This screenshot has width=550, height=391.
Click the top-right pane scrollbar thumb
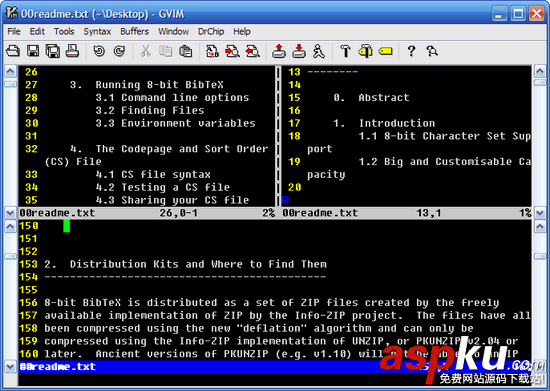click(x=540, y=83)
